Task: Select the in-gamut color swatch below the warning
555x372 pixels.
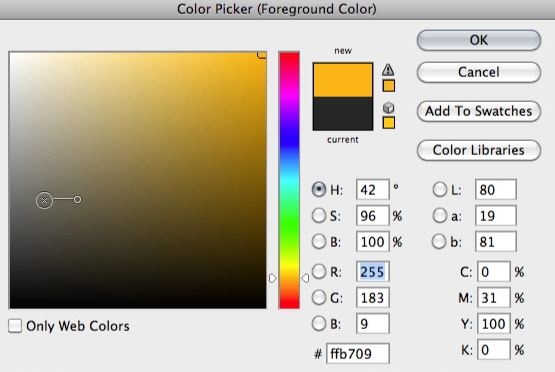Action: click(x=389, y=86)
